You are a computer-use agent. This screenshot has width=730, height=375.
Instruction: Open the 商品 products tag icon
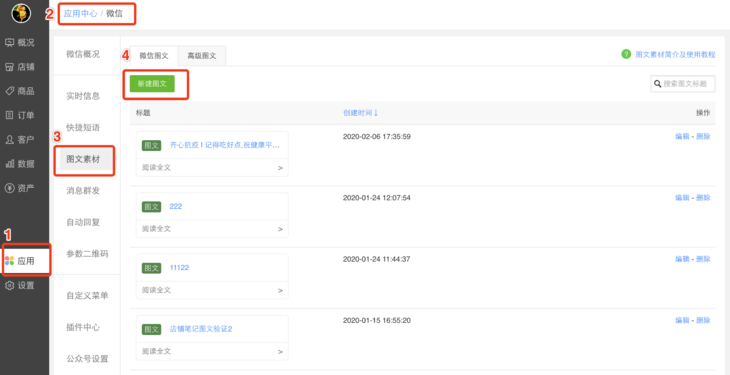[10, 91]
